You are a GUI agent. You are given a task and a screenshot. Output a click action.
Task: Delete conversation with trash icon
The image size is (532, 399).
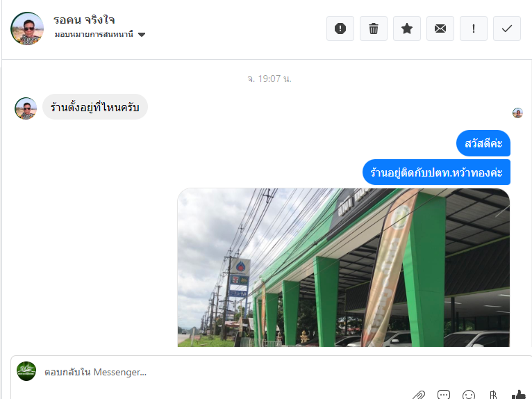[373, 28]
